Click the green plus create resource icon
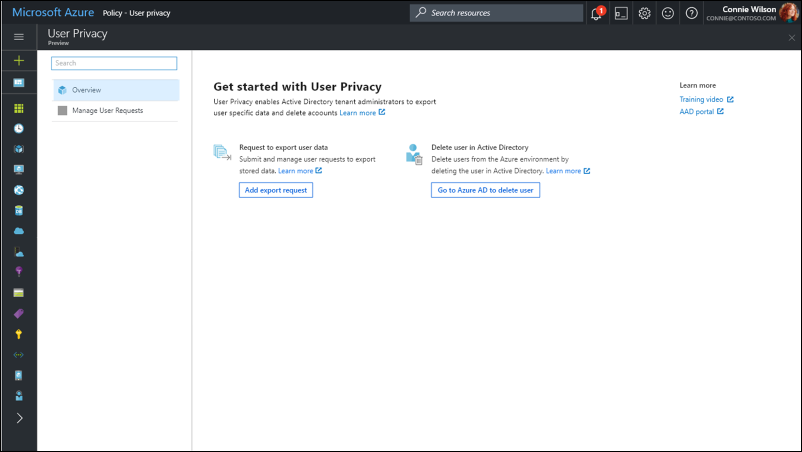 coord(18,61)
